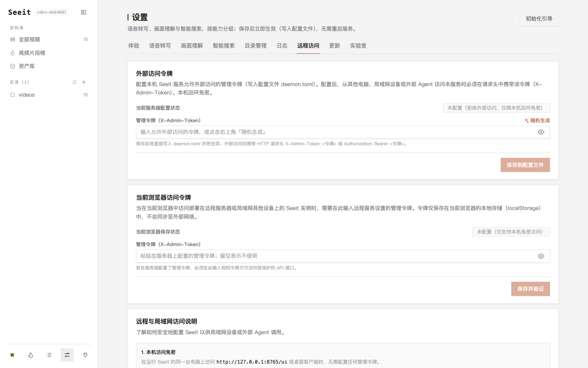Click 随机生成 to generate a token
The image size is (588, 368).
tap(537, 121)
